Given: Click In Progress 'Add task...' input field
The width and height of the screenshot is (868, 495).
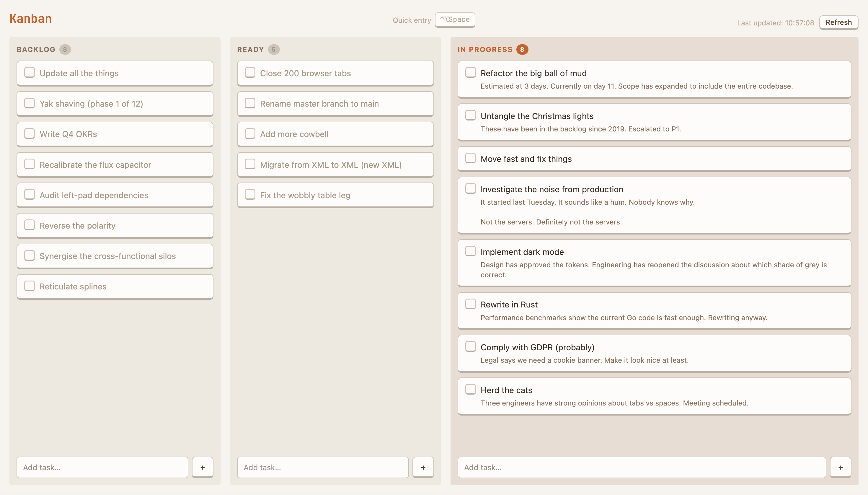Looking at the screenshot, I should (641, 467).
